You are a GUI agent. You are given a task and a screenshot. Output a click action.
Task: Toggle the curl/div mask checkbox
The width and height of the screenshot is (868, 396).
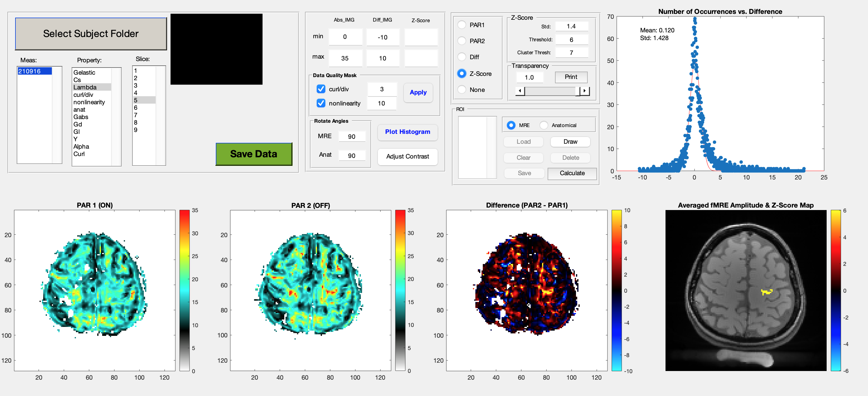click(321, 89)
